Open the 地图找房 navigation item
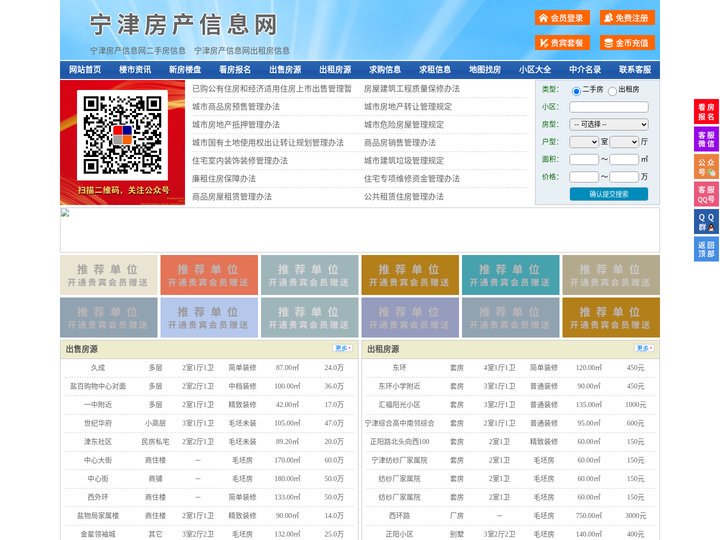The width and height of the screenshot is (720, 540). (485, 70)
